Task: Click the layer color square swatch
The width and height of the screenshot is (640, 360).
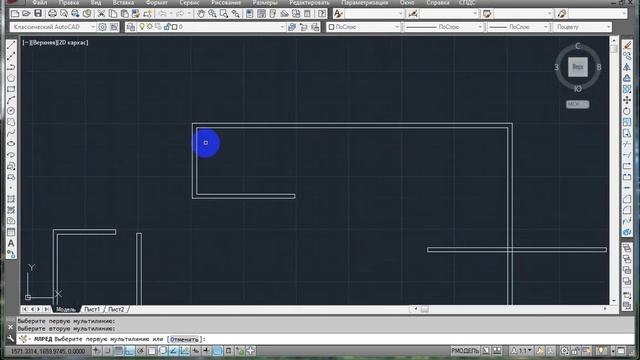Action: tap(175, 27)
